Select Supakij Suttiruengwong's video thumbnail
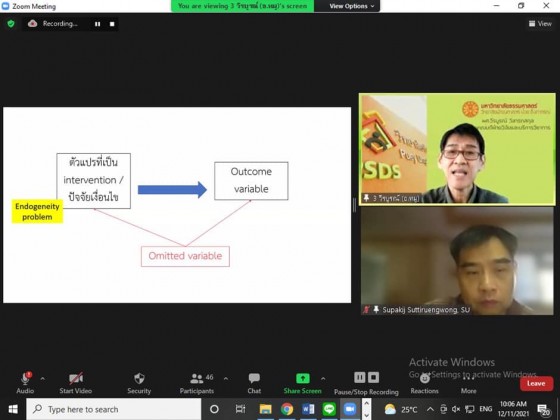The height and width of the screenshot is (420, 560). click(457, 261)
